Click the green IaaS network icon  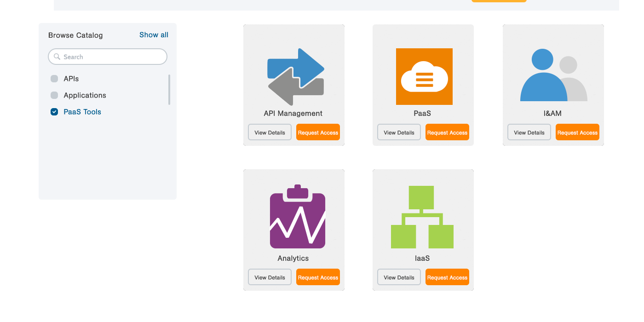point(422,217)
